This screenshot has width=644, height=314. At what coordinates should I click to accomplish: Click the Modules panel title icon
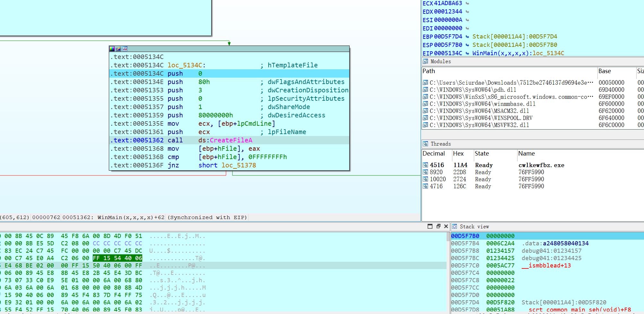point(425,62)
